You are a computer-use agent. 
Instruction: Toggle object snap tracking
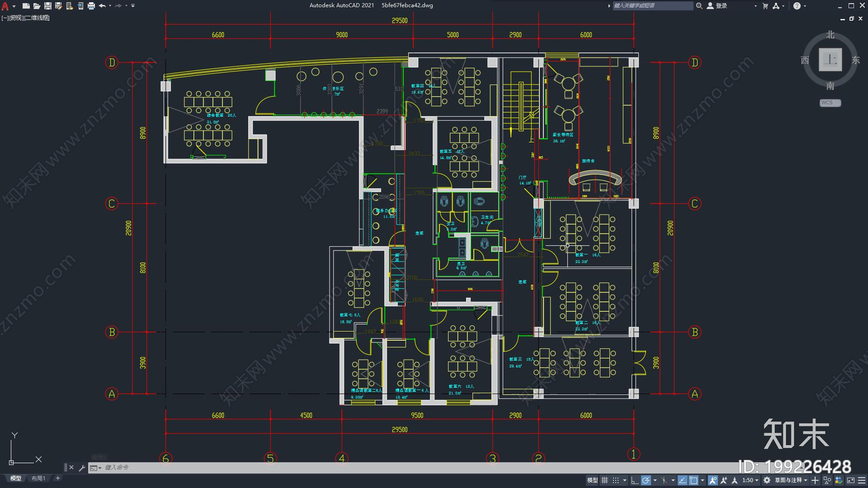coord(682,480)
